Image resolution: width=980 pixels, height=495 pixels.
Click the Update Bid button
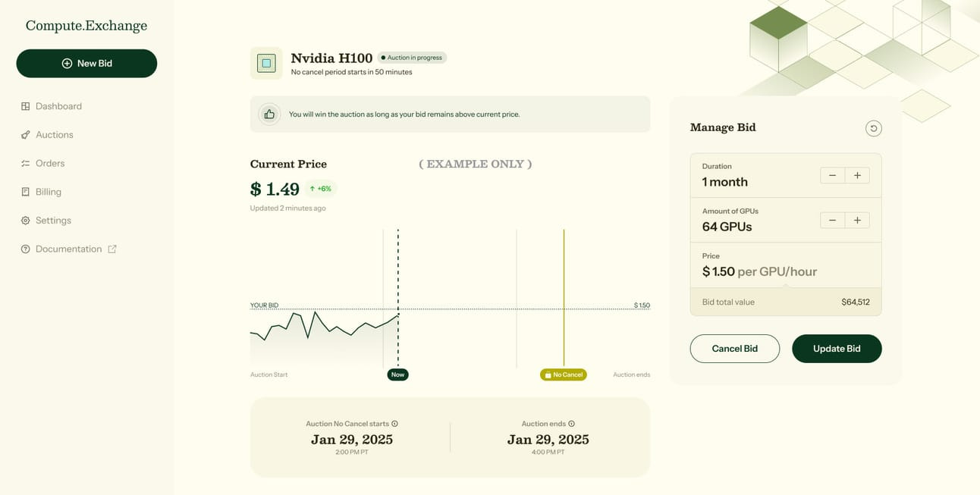(837, 349)
